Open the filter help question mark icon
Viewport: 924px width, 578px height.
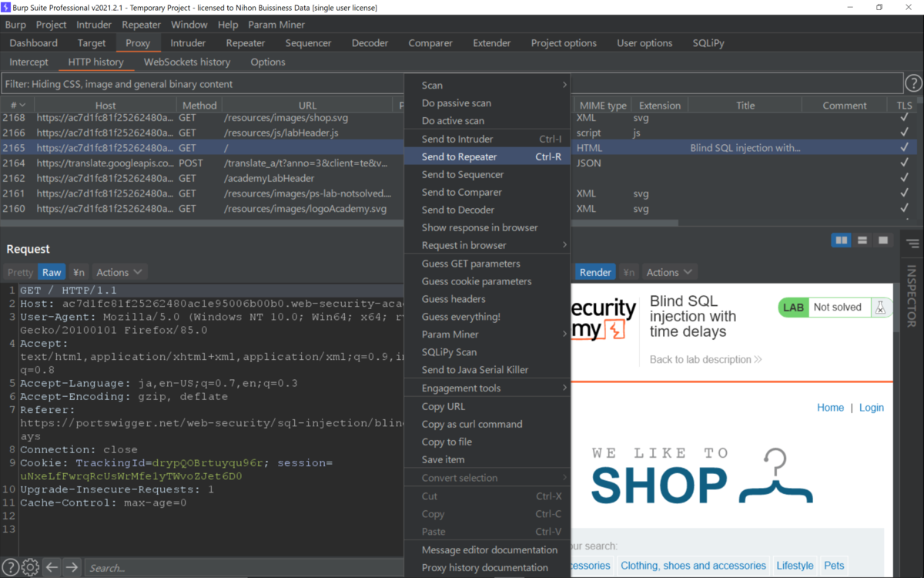click(x=913, y=83)
